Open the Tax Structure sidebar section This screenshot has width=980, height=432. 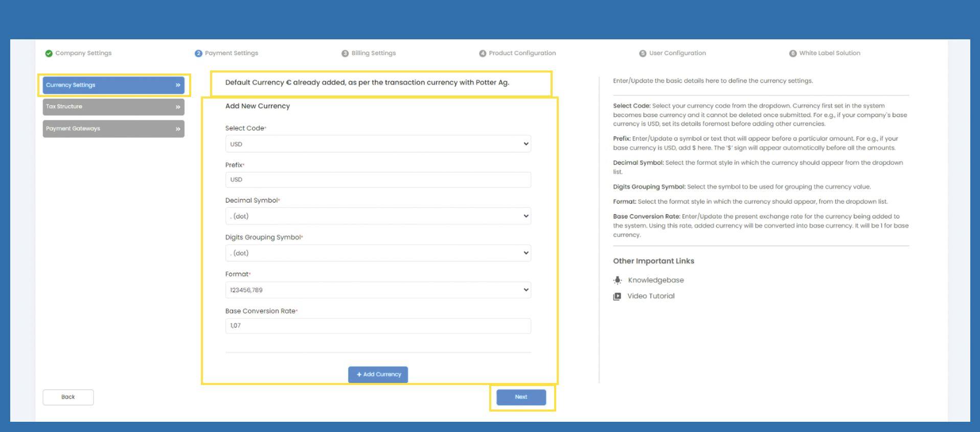[x=113, y=107]
